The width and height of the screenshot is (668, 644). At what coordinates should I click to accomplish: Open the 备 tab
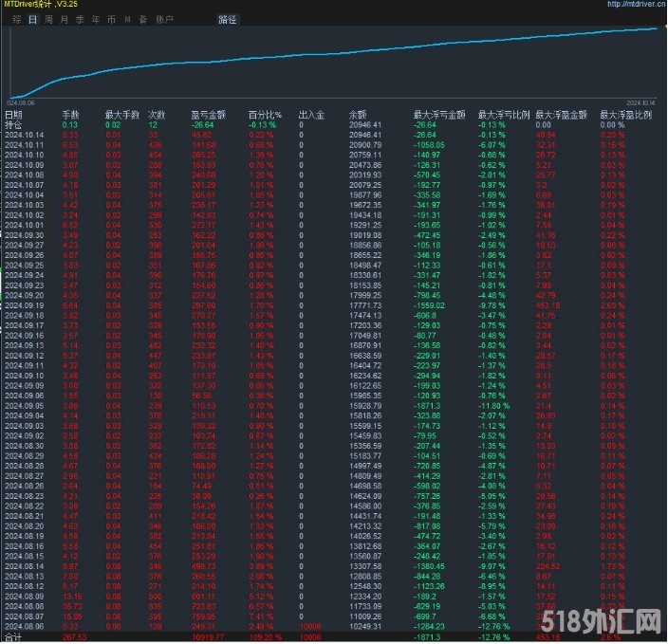pos(142,19)
